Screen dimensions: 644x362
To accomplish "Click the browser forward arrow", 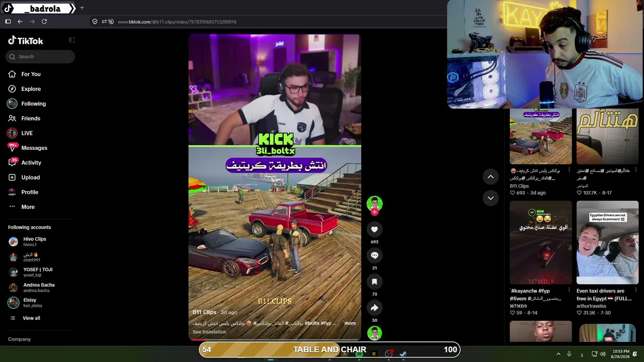I will pyautogui.click(x=32, y=22).
